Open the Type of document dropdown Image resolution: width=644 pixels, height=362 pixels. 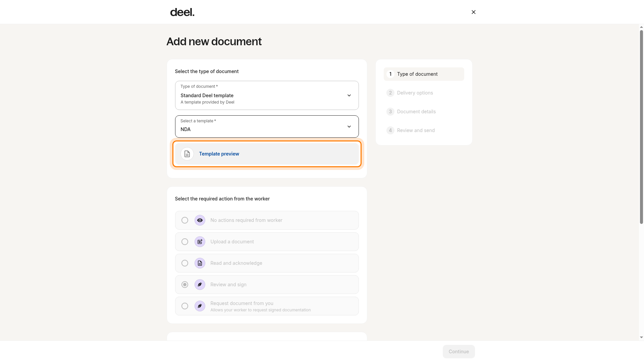click(x=267, y=95)
